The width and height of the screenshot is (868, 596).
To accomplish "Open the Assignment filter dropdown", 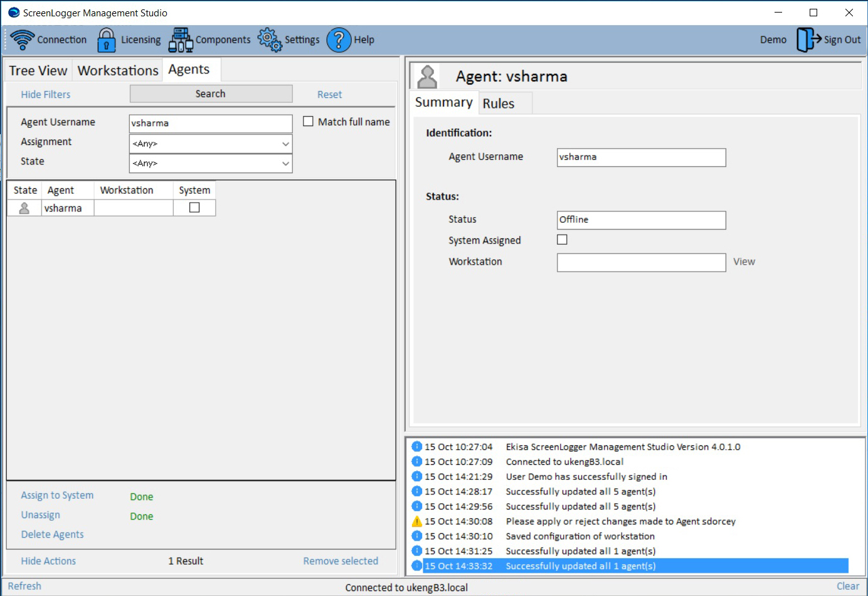I will tap(211, 144).
